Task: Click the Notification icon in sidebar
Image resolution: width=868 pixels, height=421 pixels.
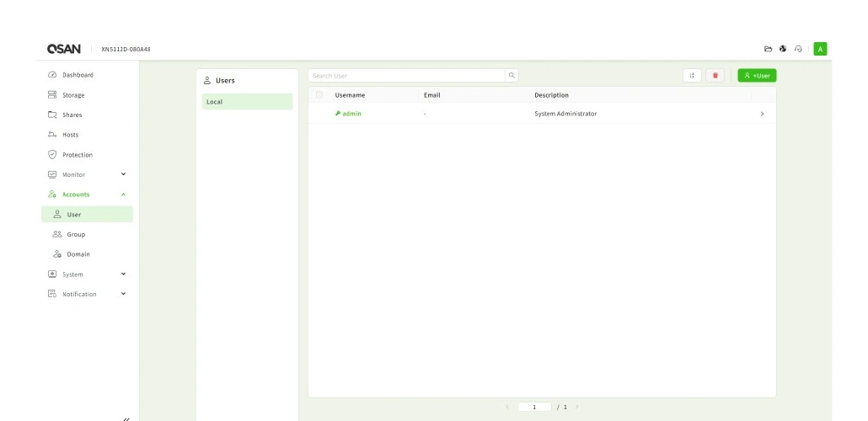Action: click(52, 294)
